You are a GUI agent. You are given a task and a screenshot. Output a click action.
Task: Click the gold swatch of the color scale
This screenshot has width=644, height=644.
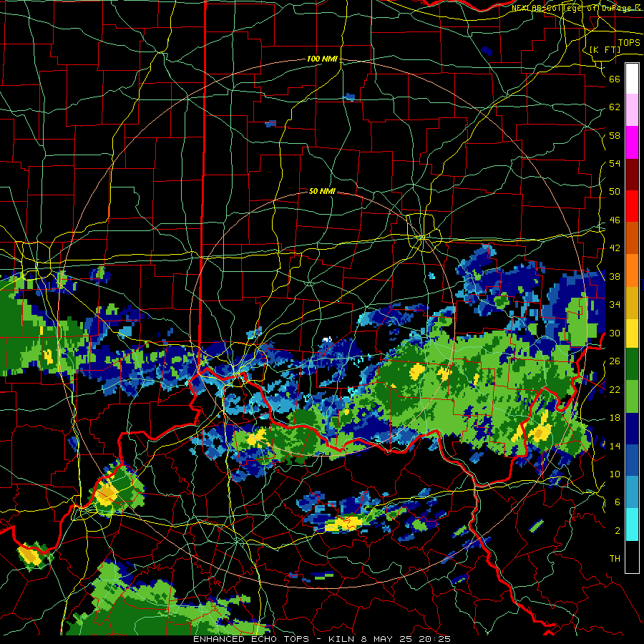pos(632,303)
